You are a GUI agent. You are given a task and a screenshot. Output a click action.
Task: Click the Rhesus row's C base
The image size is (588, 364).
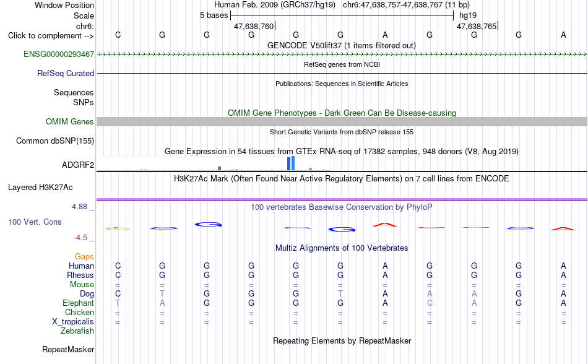(x=118, y=275)
